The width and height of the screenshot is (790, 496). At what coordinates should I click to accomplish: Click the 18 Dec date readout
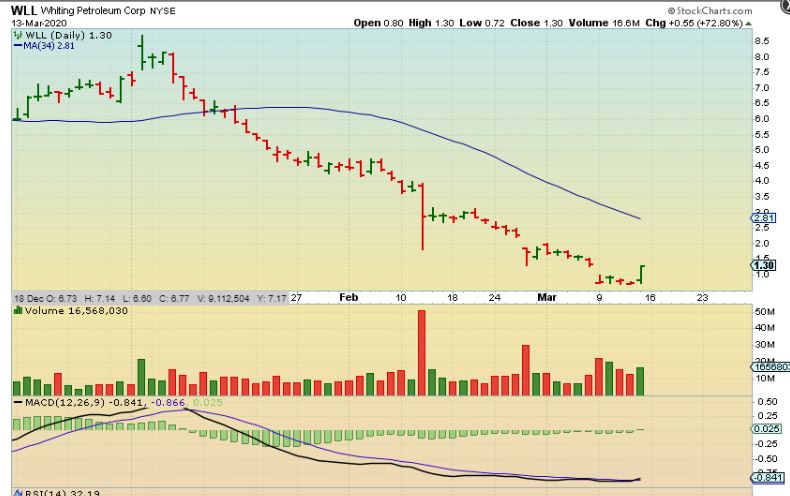29,298
